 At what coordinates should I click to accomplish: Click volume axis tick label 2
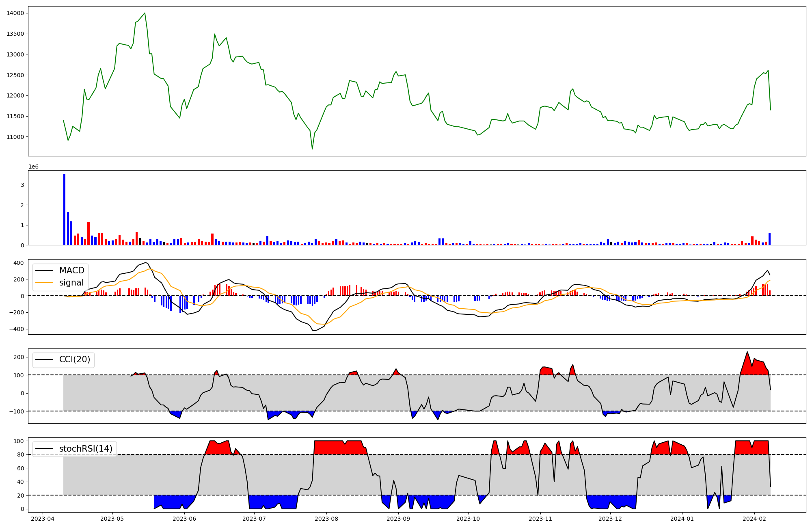click(x=22, y=205)
